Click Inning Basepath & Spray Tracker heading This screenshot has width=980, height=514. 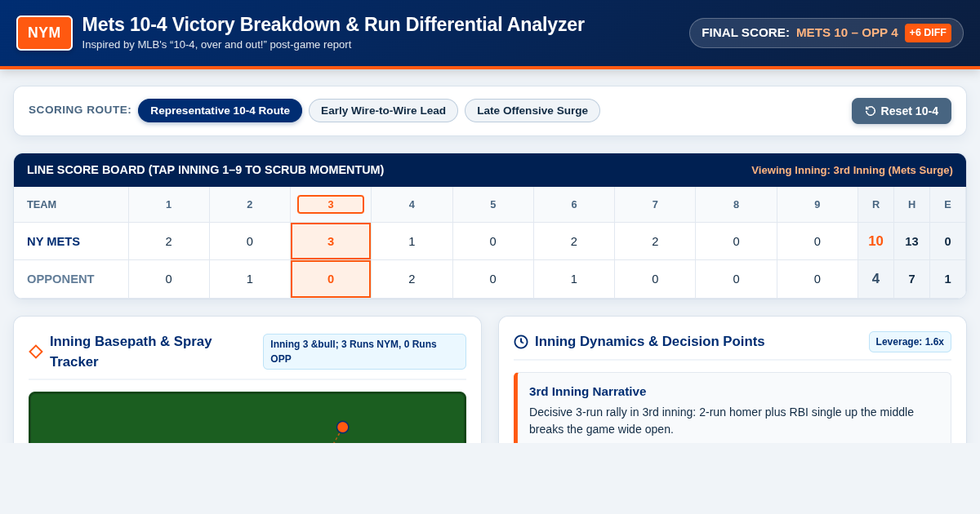point(131,352)
